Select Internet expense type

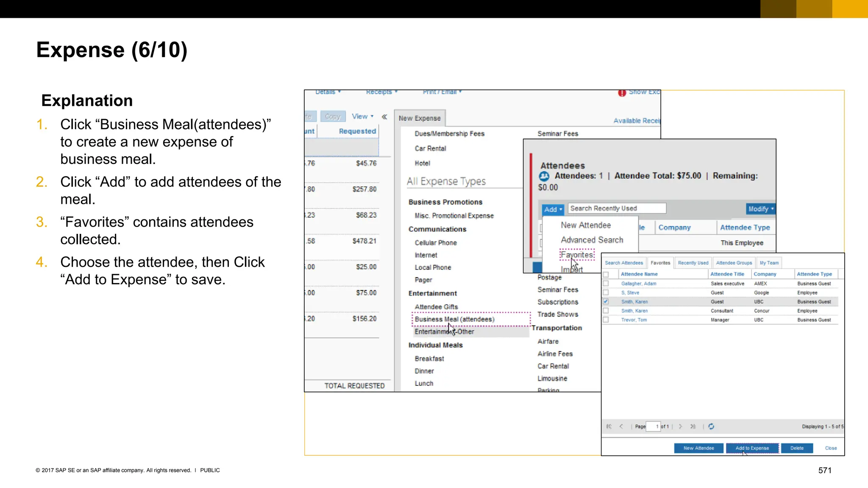point(426,255)
